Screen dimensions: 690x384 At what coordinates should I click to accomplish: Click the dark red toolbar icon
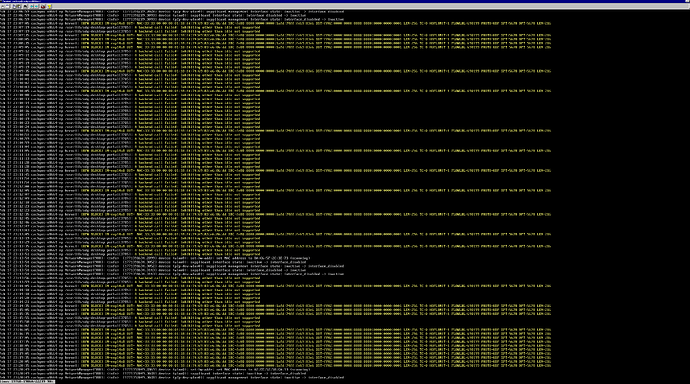point(43,6)
